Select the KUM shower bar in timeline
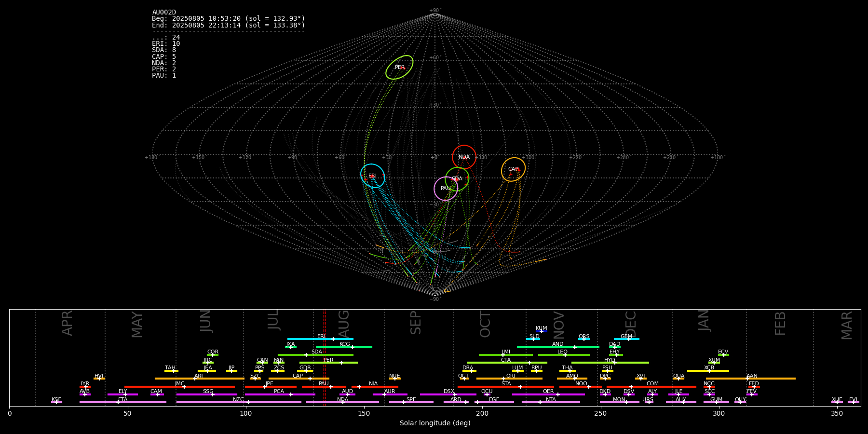The height and width of the screenshot is (434, 868). click(x=542, y=331)
